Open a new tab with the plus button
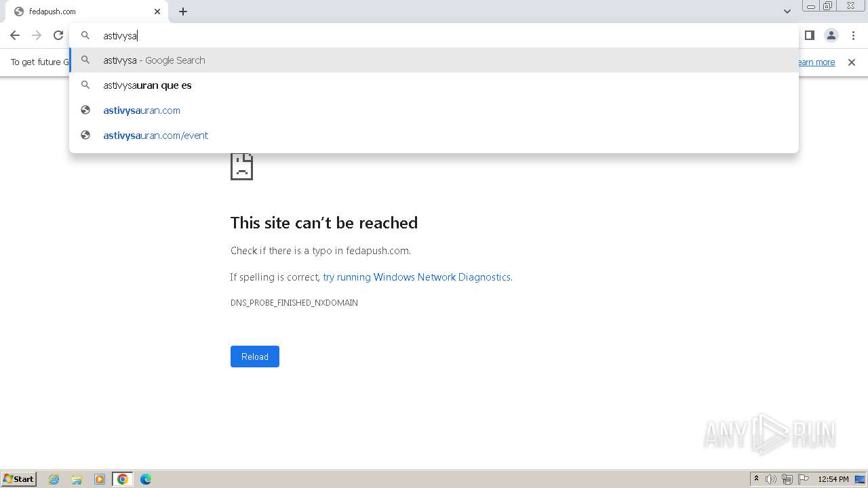The height and width of the screenshot is (488, 868). pos(183,12)
